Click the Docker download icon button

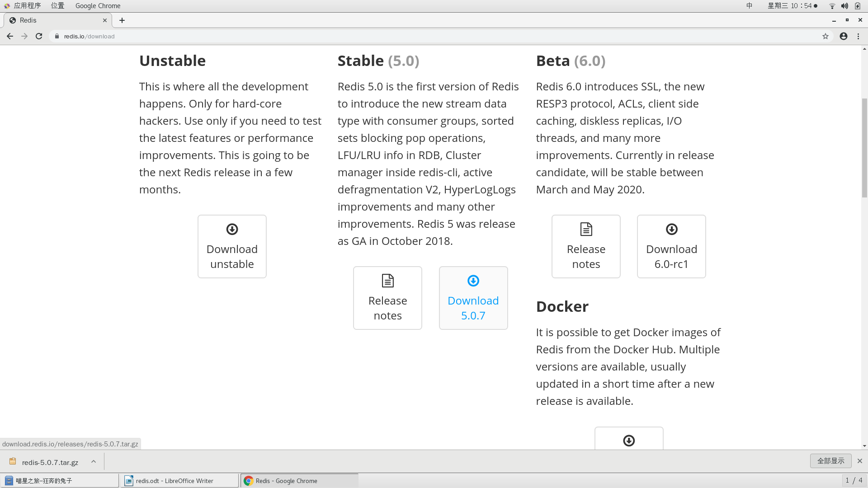[x=629, y=439]
